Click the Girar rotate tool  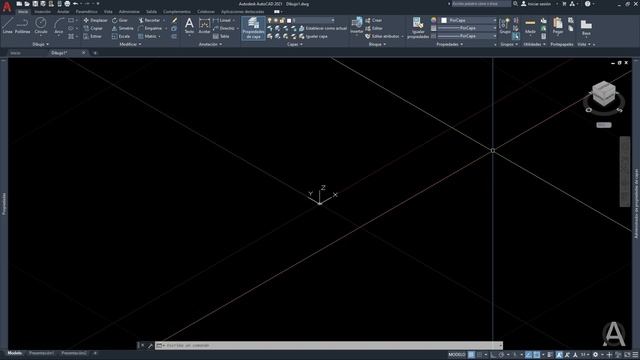click(120, 20)
